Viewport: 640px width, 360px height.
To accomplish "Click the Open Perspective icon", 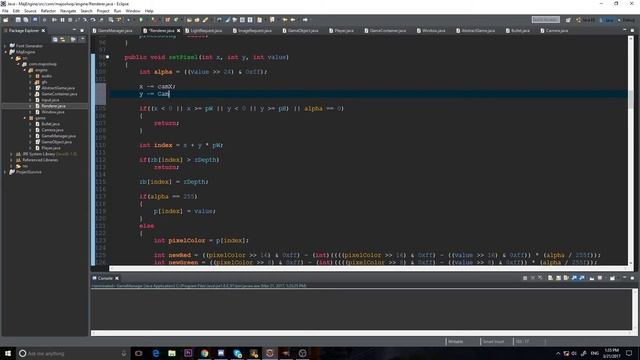I will tap(568, 20).
